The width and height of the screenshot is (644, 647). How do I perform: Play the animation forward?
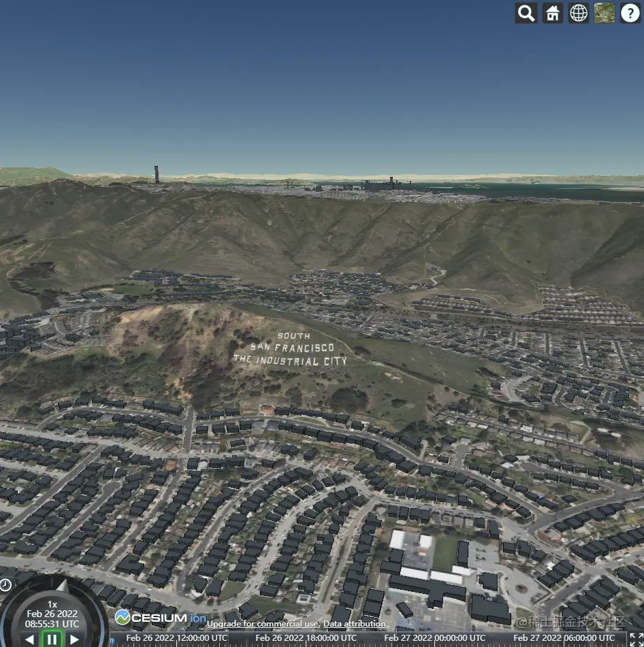point(74,640)
